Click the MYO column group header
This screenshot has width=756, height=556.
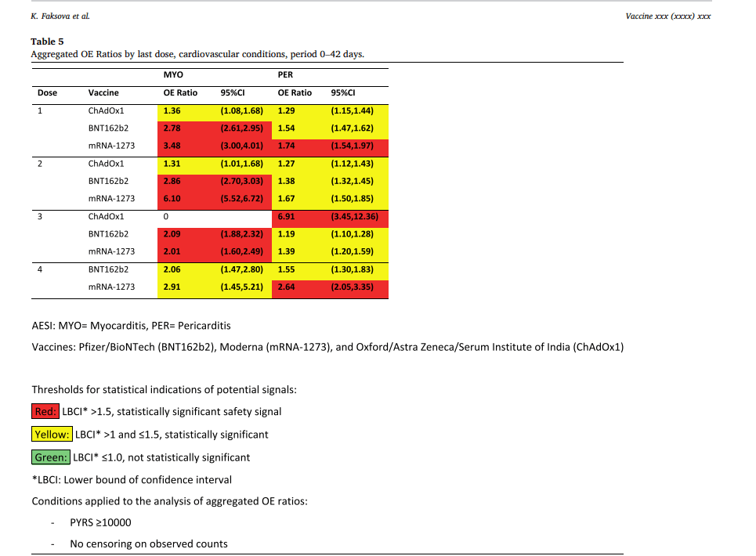[173, 74]
